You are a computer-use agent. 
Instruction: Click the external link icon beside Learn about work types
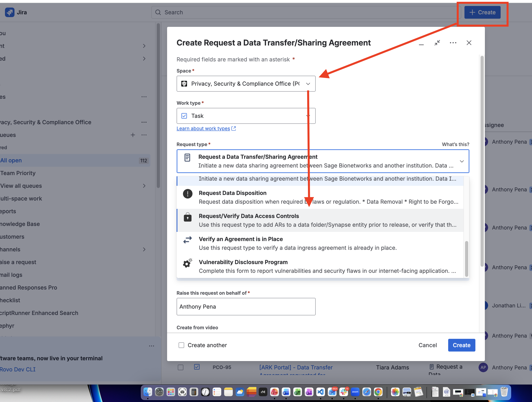(x=234, y=128)
